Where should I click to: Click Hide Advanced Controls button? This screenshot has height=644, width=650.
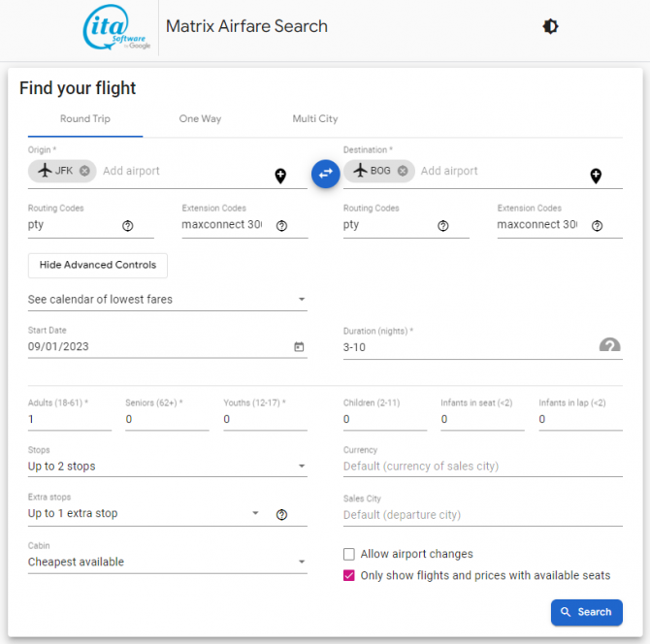(98, 265)
